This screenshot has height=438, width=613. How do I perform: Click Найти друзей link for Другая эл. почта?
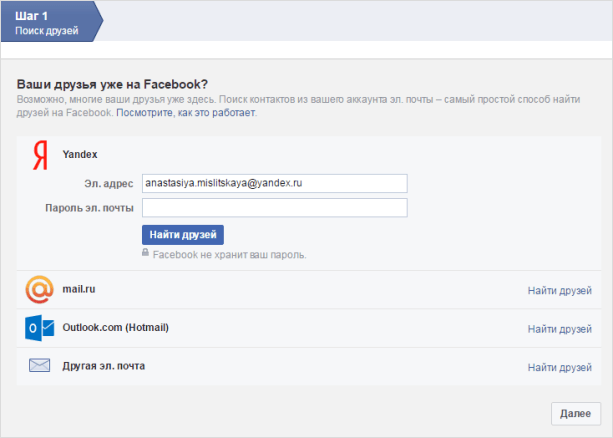(560, 367)
